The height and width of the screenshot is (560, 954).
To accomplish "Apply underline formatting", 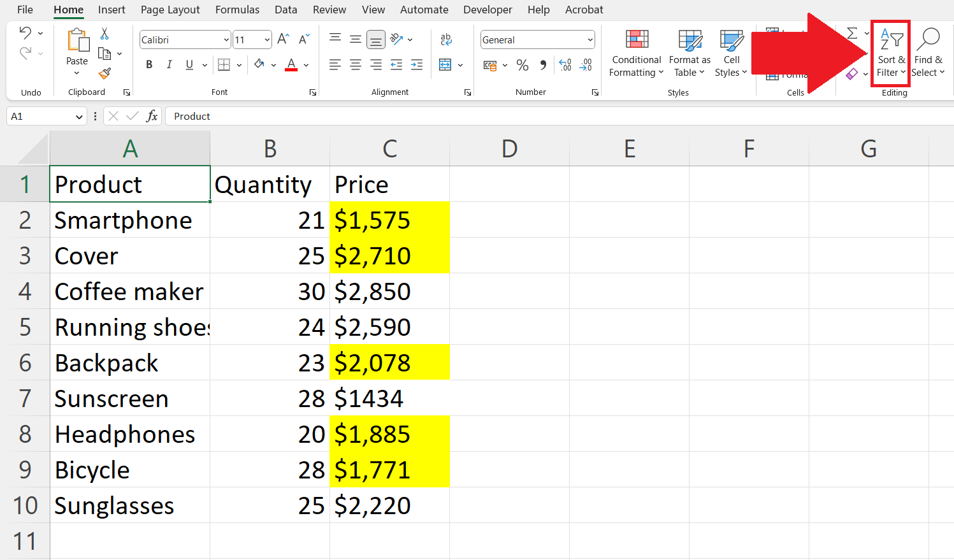I will [189, 64].
